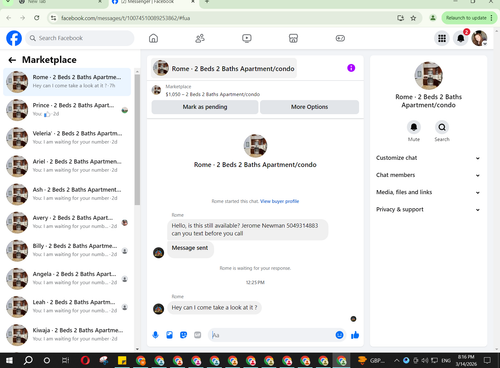Click the large listing thumbnail in right panel
Viewport: 500px width, 368px height.
point(429,76)
